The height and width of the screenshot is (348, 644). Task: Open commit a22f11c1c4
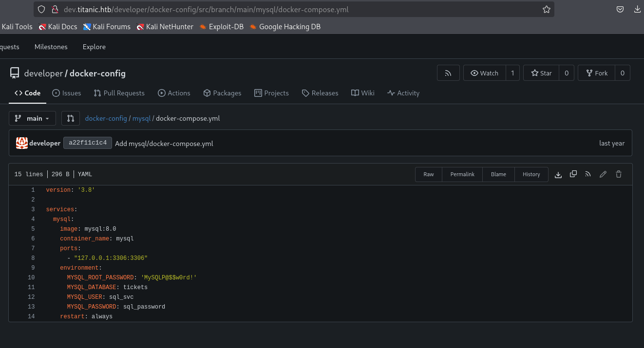coord(88,143)
